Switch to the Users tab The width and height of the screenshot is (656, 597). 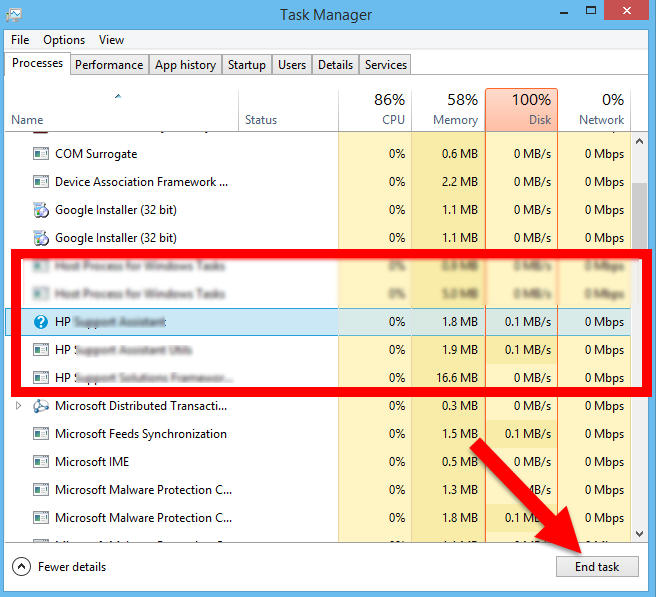tap(292, 65)
